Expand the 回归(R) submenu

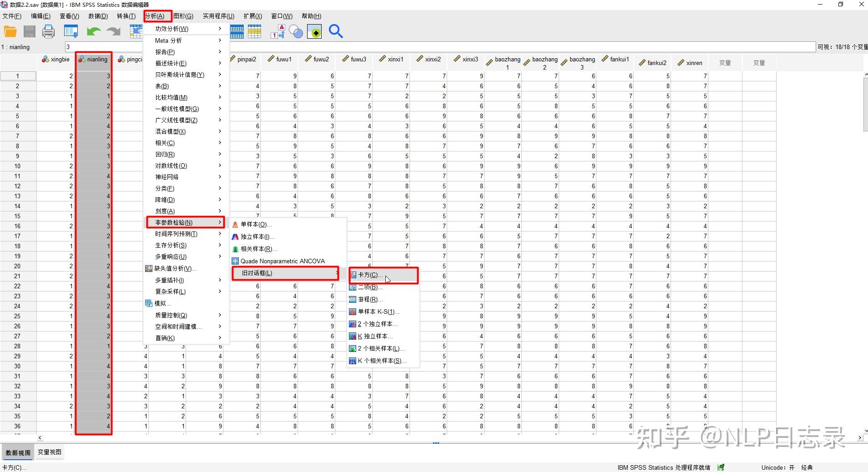(165, 154)
